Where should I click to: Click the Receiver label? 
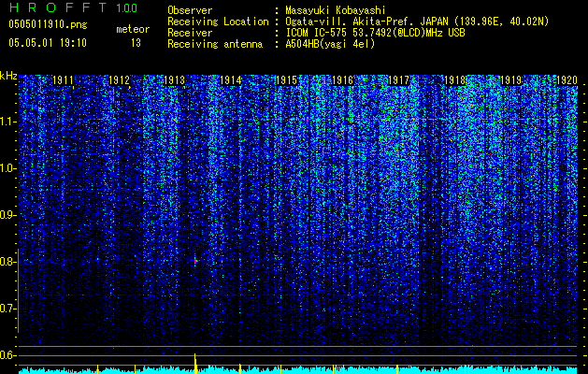coord(190,33)
